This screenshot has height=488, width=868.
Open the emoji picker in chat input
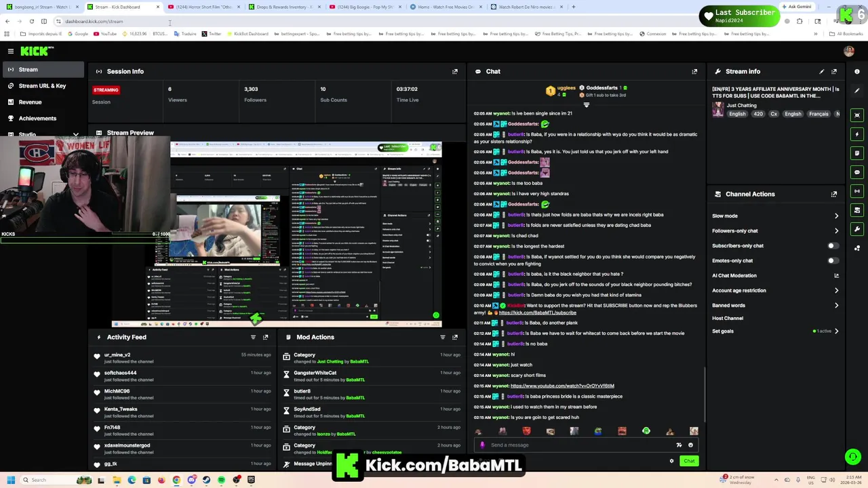point(690,445)
